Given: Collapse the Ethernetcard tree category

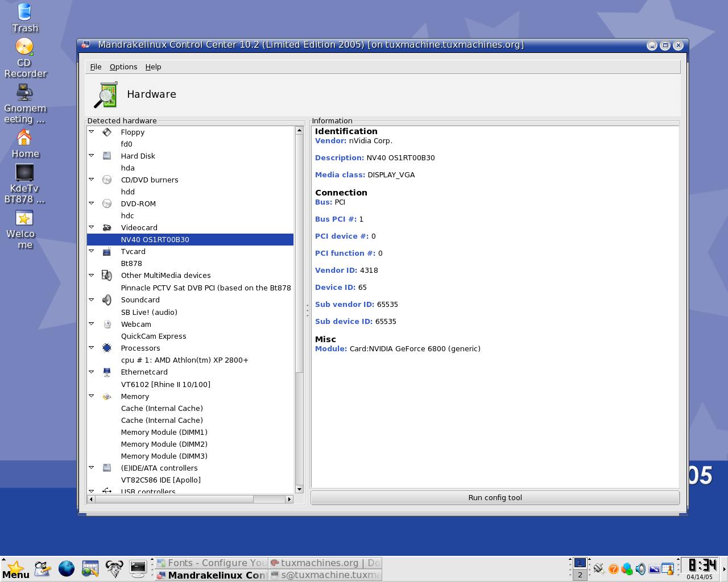Looking at the screenshot, I should coord(91,371).
